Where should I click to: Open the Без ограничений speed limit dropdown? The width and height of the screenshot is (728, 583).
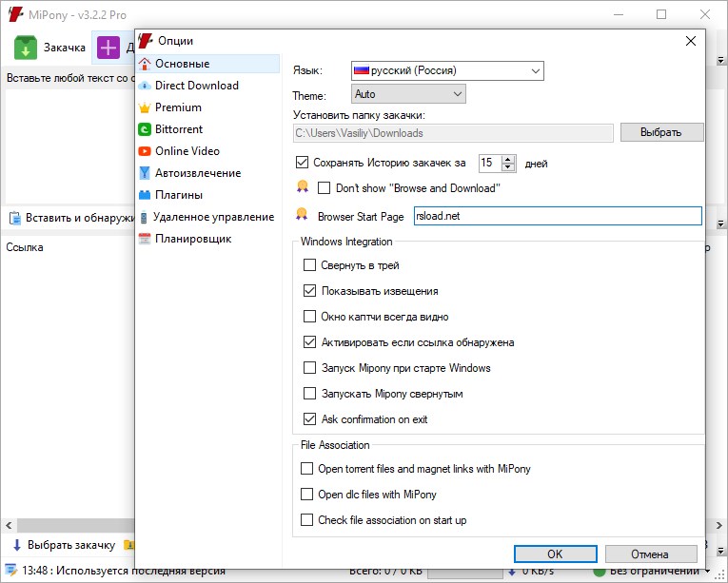point(708,571)
